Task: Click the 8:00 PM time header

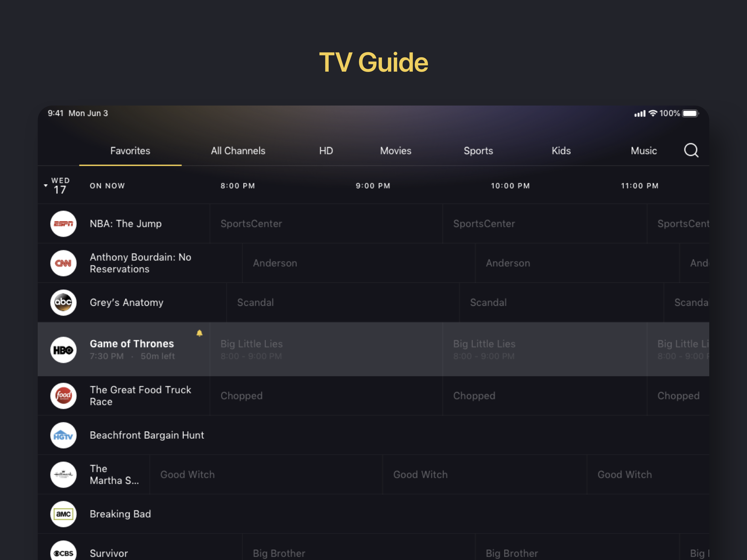Action: (238, 186)
